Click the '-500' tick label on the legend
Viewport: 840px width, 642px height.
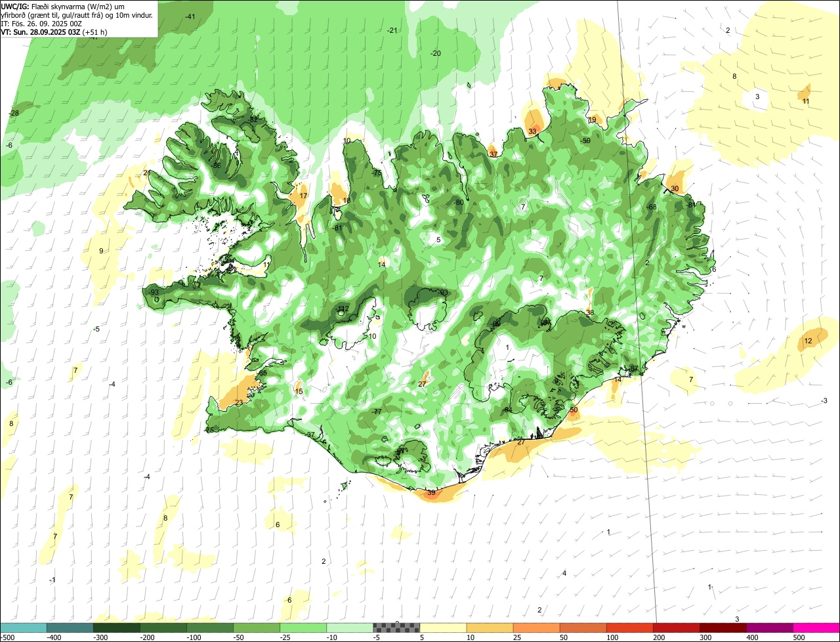click(x=7, y=637)
